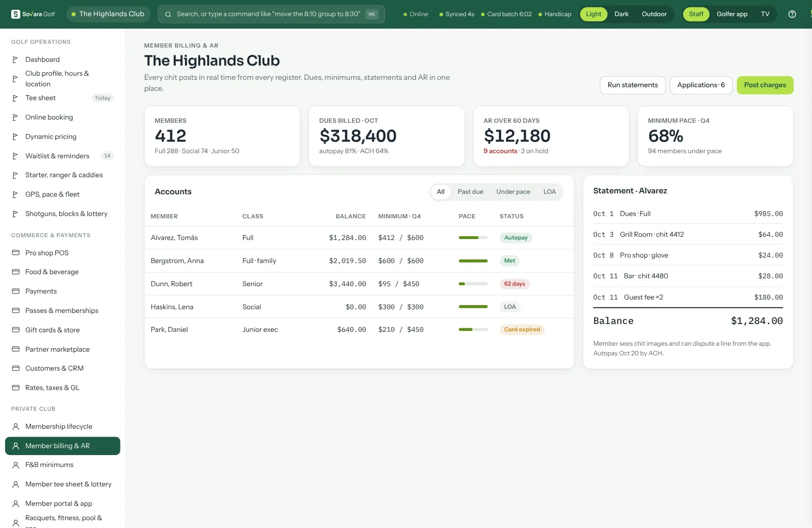Open the help question-mark icon
Image resolution: width=812 pixels, height=528 pixels.
(x=792, y=14)
